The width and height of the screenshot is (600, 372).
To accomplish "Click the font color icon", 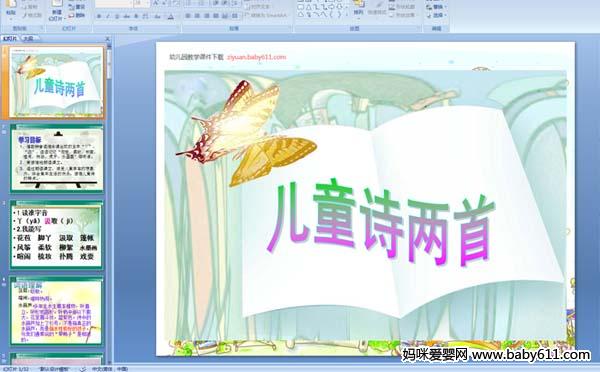I will coord(171,16).
